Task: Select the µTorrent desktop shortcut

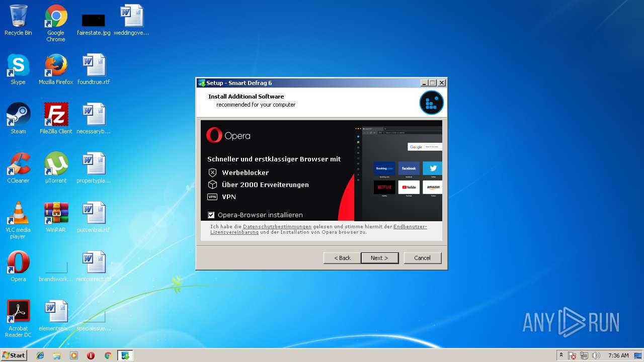Action: tap(56, 168)
